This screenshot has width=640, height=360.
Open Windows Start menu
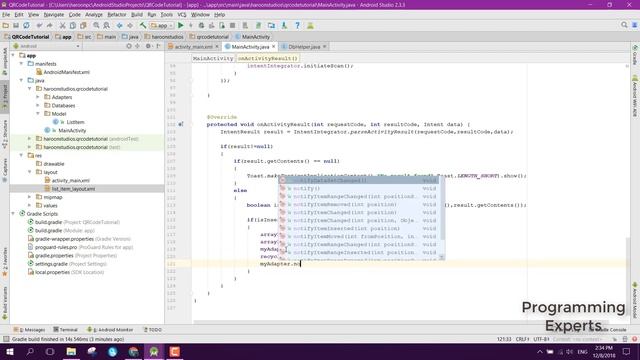pos(10,351)
